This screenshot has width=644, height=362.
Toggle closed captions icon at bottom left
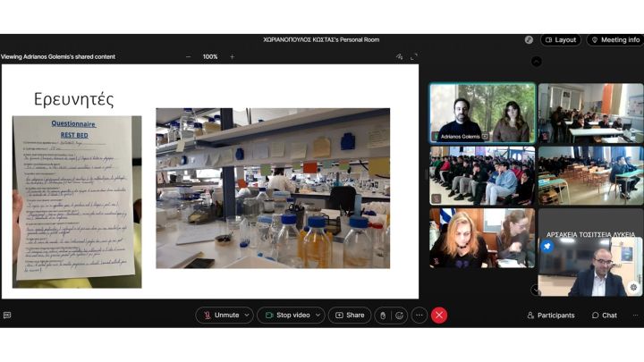click(x=7, y=315)
